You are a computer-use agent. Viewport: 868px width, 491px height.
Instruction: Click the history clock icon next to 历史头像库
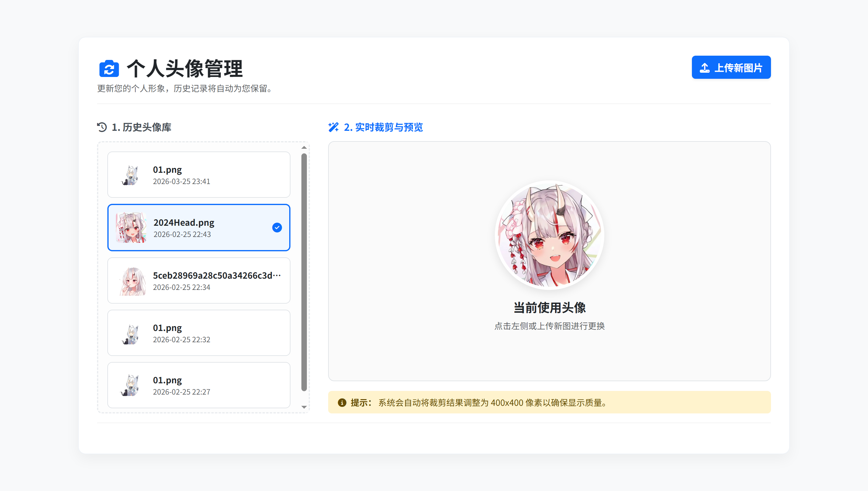tap(102, 127)
